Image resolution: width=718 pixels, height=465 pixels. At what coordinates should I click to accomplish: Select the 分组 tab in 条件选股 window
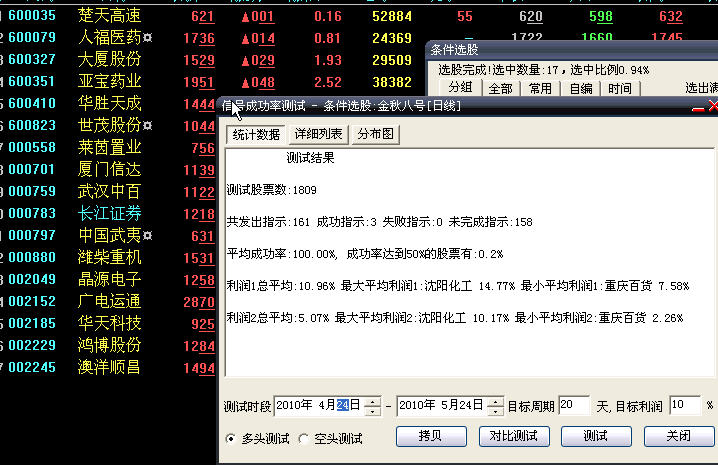point(460,88)
